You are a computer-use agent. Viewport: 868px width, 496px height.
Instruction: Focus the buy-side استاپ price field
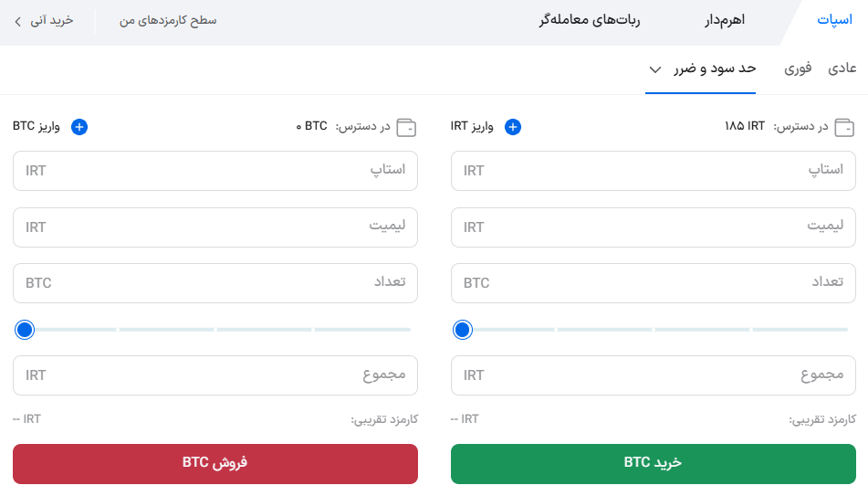pos(653,171)
